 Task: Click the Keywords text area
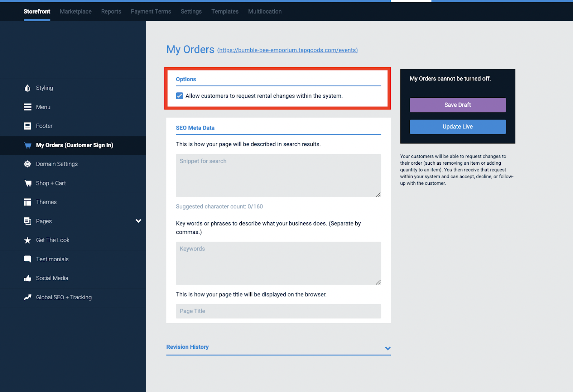(278, 263)
